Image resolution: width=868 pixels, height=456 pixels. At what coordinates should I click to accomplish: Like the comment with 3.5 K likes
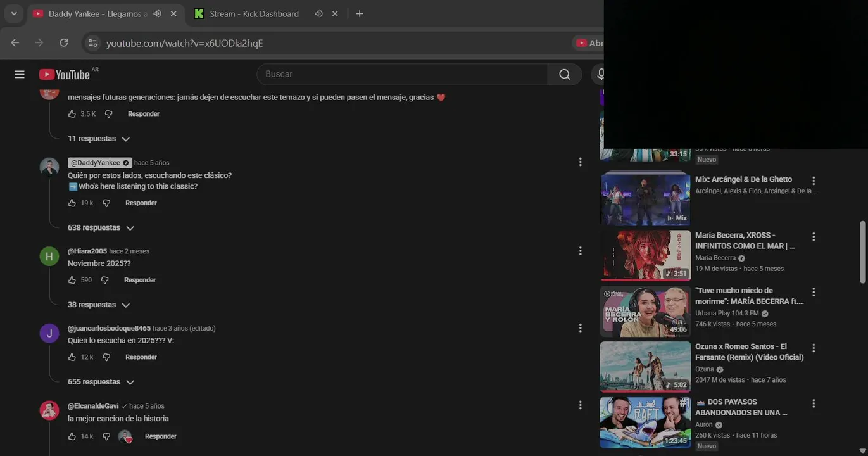pyautogui.click(x=72, y=114)
